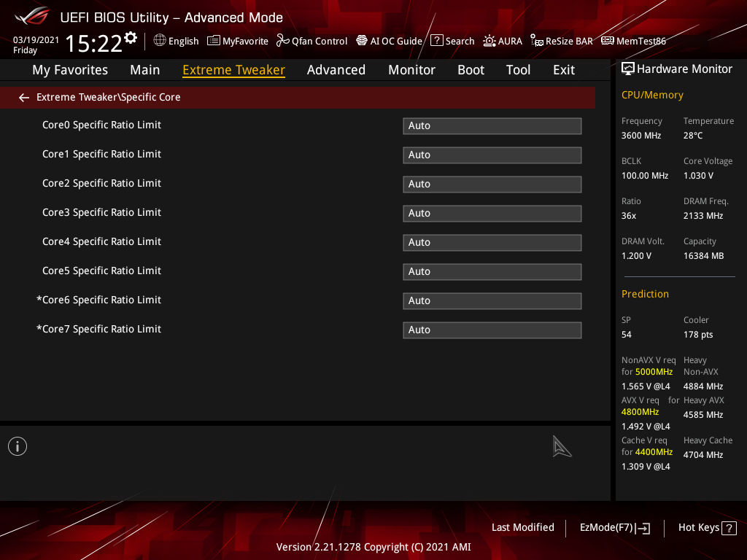The image size is (747, 560).
Task: Click the 15:22 clock display
Action: [93, 44]
